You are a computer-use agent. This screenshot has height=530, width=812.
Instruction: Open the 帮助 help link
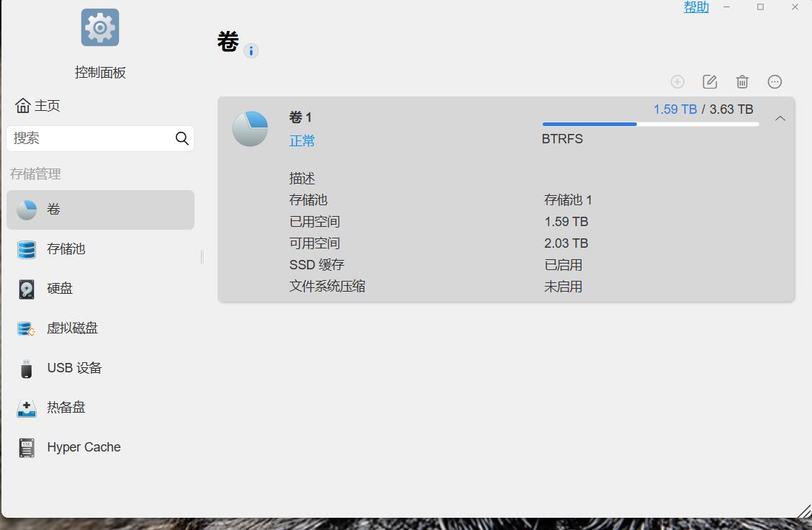pos(696,6)
